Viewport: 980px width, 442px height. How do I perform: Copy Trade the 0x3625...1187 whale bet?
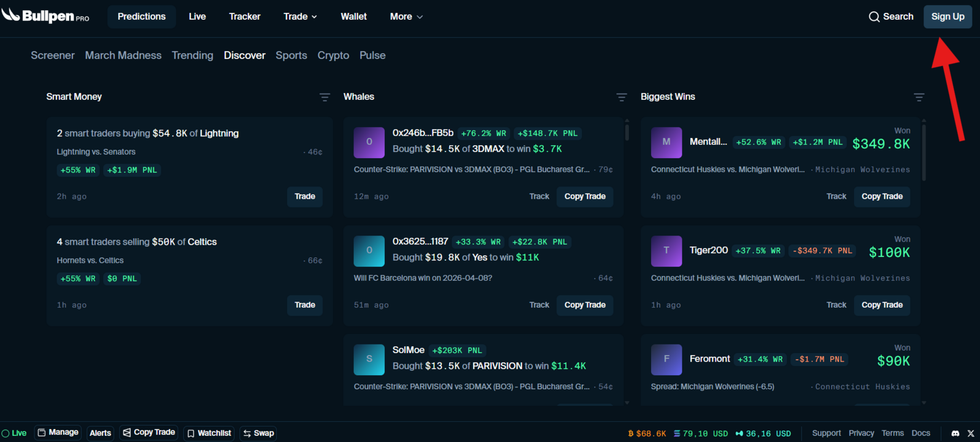click(x=585, y=305)
